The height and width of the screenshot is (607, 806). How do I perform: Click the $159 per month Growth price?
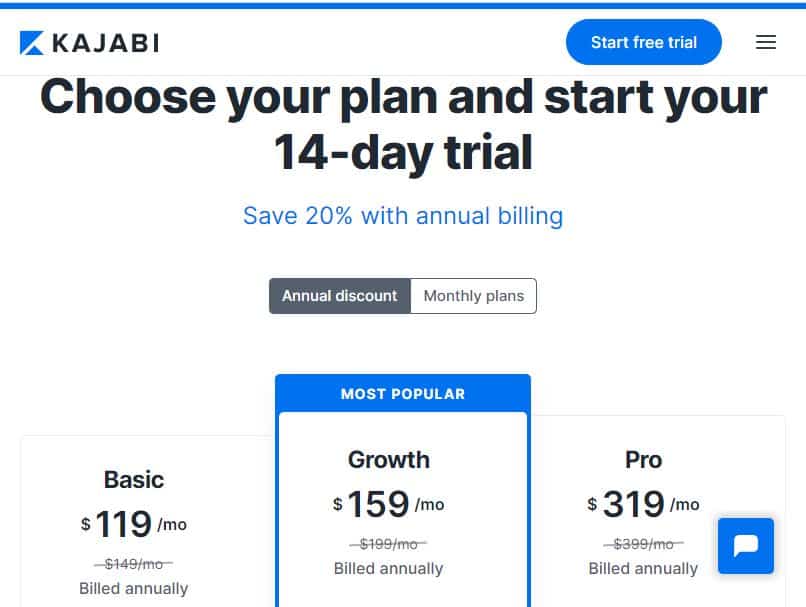389,504
